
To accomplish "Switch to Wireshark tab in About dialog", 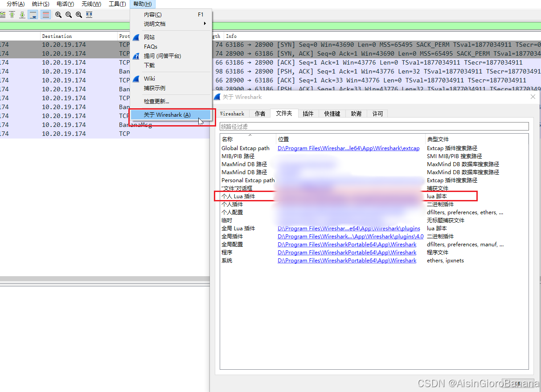I will 232,114.
